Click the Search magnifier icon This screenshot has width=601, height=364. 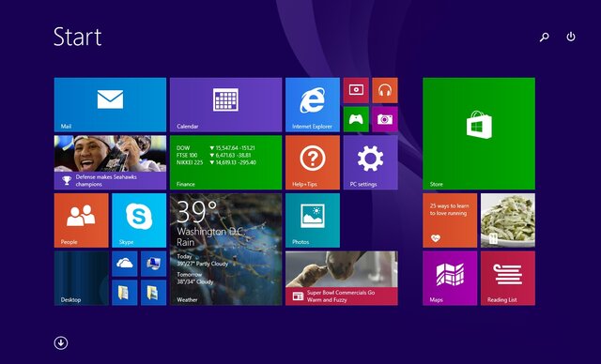(545, 37)
